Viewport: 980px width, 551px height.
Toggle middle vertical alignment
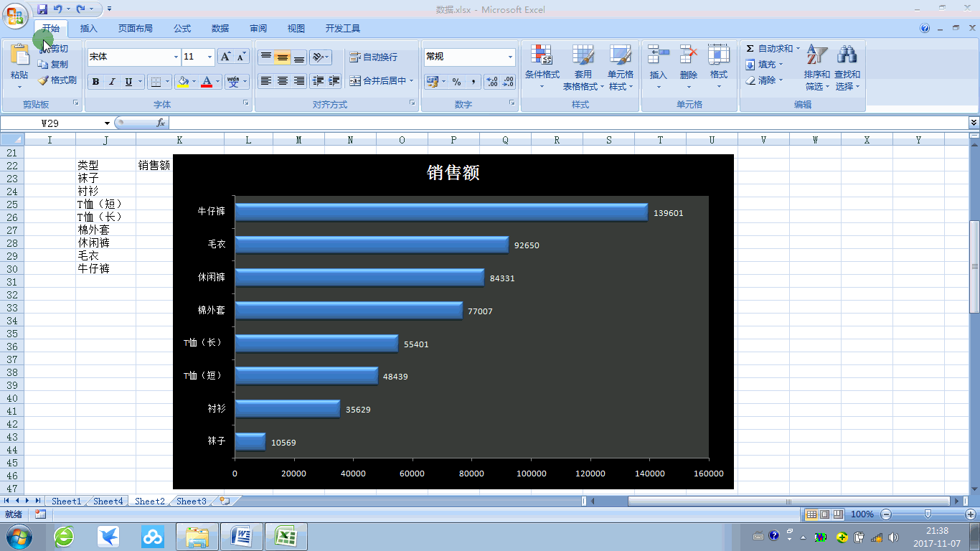pyautogui.click(x=283, y=57)
